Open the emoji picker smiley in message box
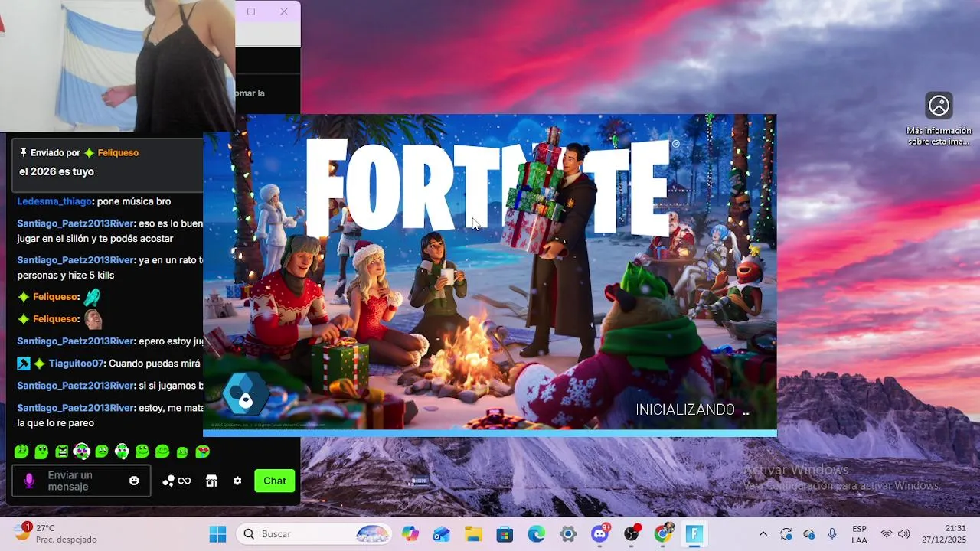The height and width of the screenshot is (551, 980). pyautogui.click(x=134, y=481)
